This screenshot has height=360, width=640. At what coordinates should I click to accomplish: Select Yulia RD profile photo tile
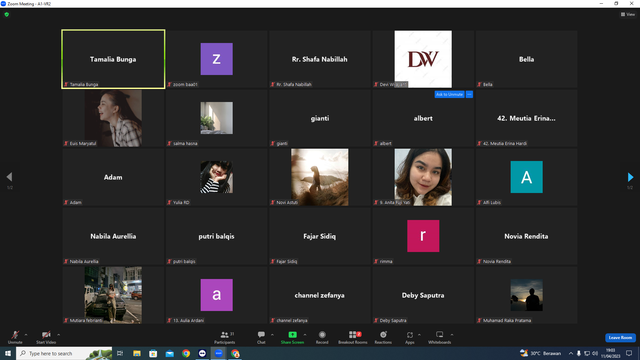point(216,177)
